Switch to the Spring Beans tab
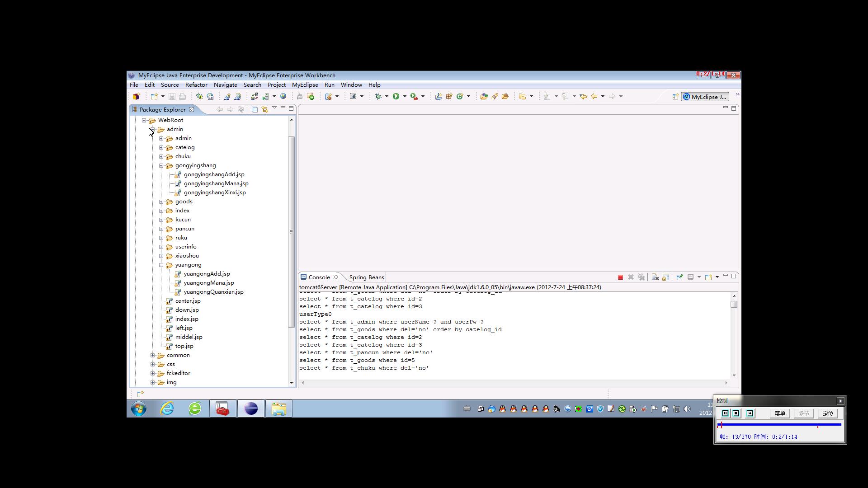The height and width of the screenshot is (488, 868). 366,277
